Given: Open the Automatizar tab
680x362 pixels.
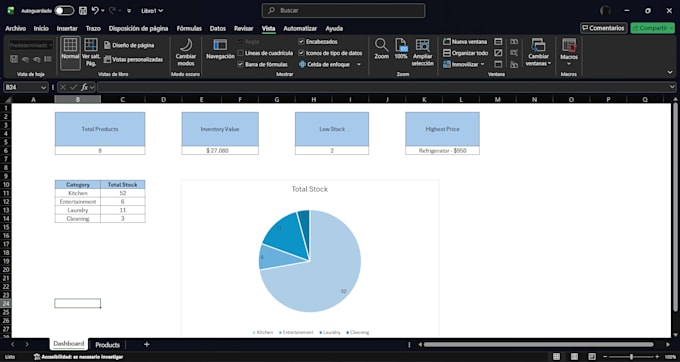Looking at the screenshot, I should [x=300, y=29].
